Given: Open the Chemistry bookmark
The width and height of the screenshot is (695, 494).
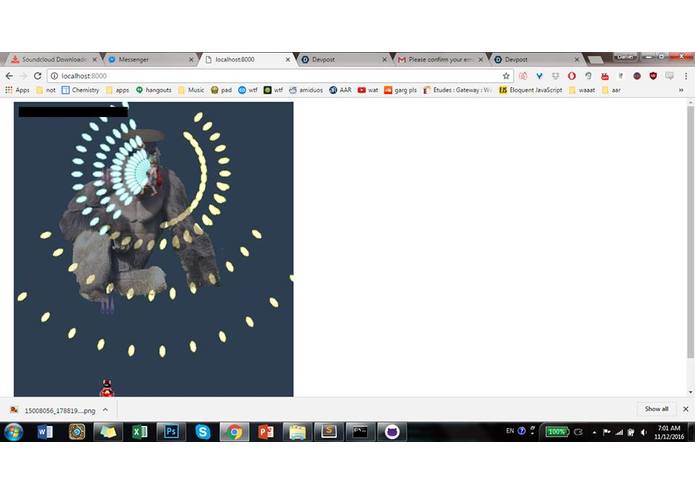Looking at the screenshot, I should click(x=80, y=90).
